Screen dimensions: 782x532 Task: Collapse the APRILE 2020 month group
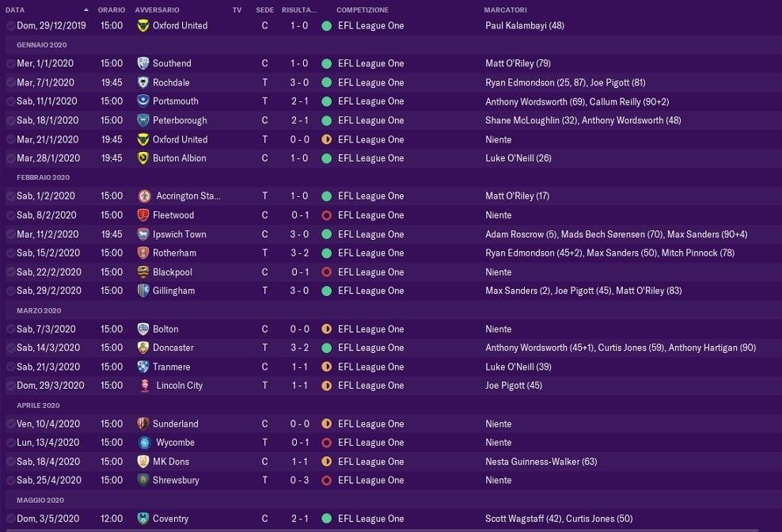tap(38, 405)
